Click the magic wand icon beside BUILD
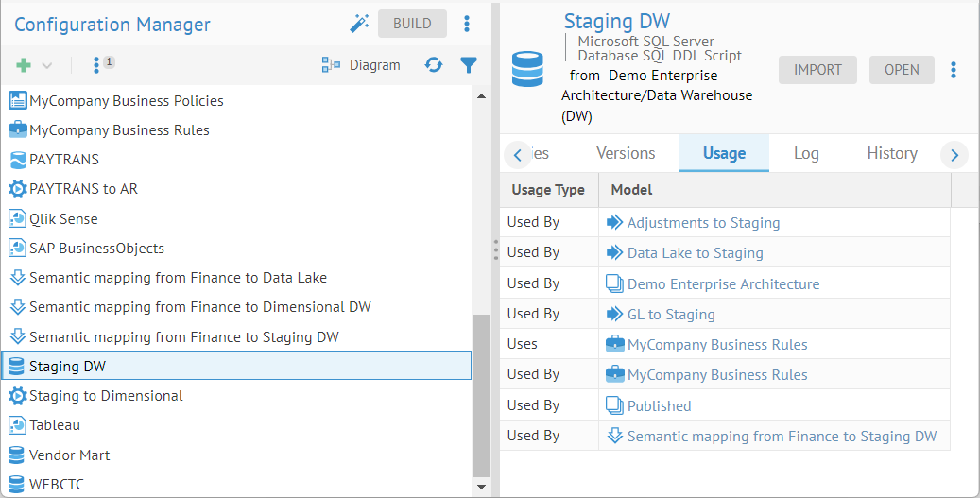This screenshot has height=498, width=980. [x=359, y=24]
